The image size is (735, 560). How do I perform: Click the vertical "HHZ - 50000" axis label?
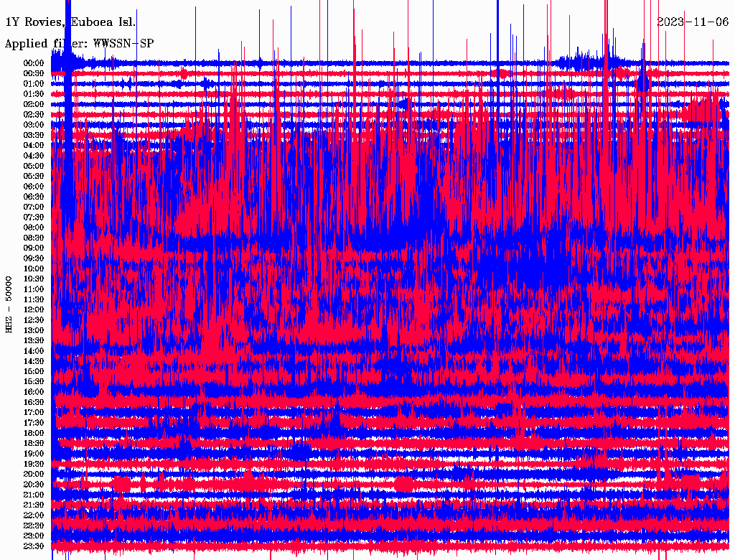coord(9,304)
